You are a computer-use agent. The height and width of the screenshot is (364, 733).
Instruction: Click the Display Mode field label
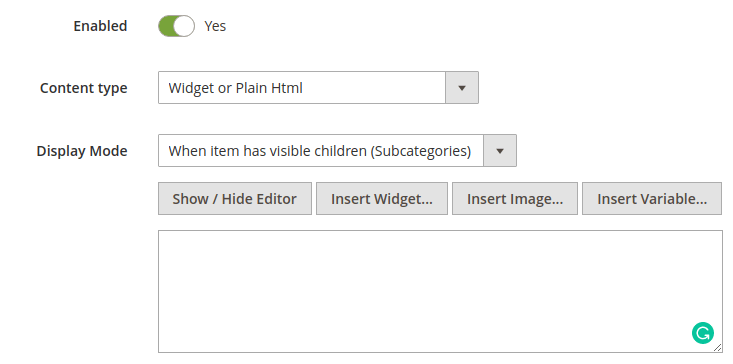[x=82, y=151]
